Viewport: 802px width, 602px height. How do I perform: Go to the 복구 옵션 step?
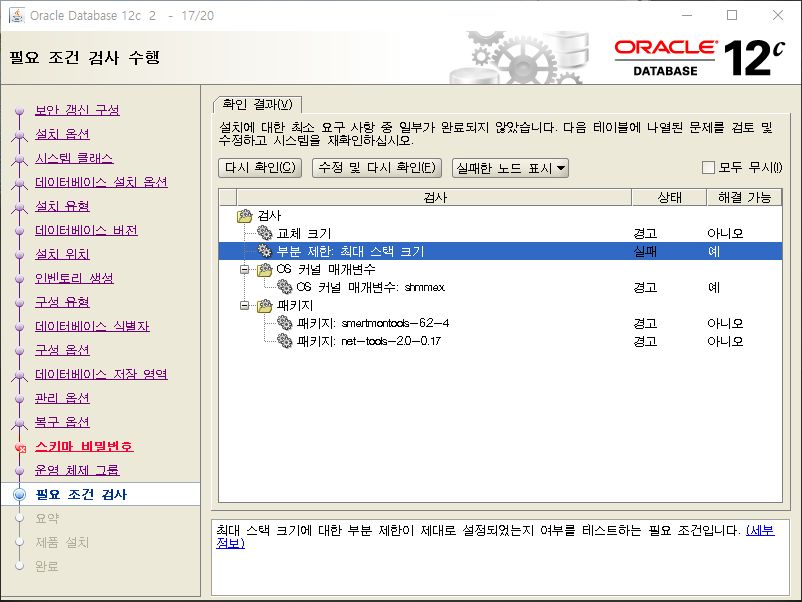point(62,422)
